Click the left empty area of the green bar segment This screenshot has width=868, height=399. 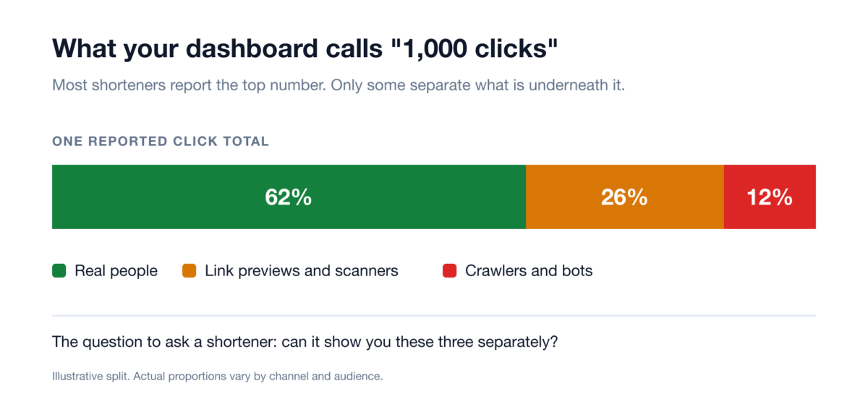tap(145, 197)
